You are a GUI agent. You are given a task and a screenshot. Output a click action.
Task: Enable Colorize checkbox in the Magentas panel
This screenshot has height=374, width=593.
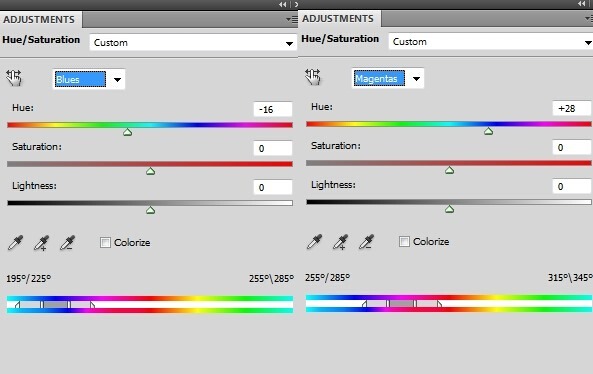404,241
